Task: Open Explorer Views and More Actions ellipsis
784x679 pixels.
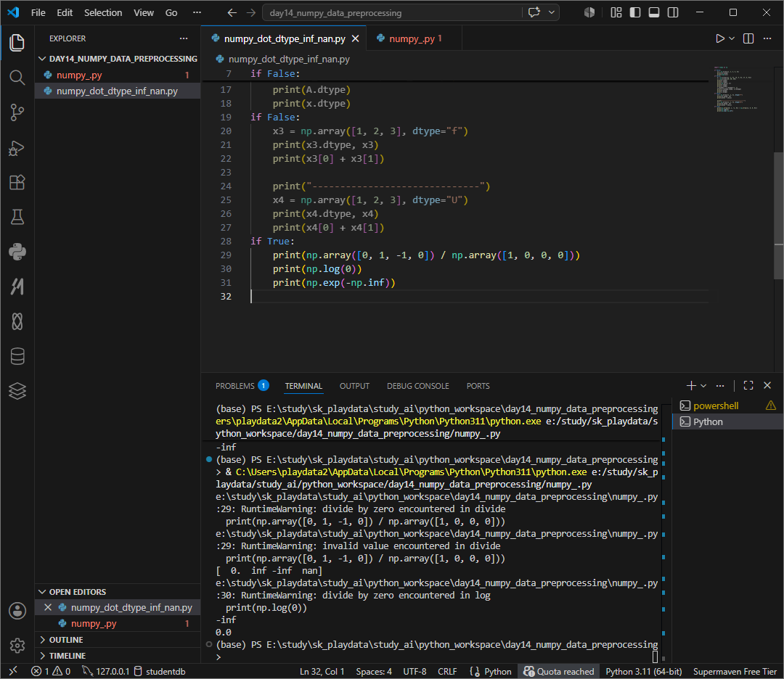Action: tap(184, 38)
